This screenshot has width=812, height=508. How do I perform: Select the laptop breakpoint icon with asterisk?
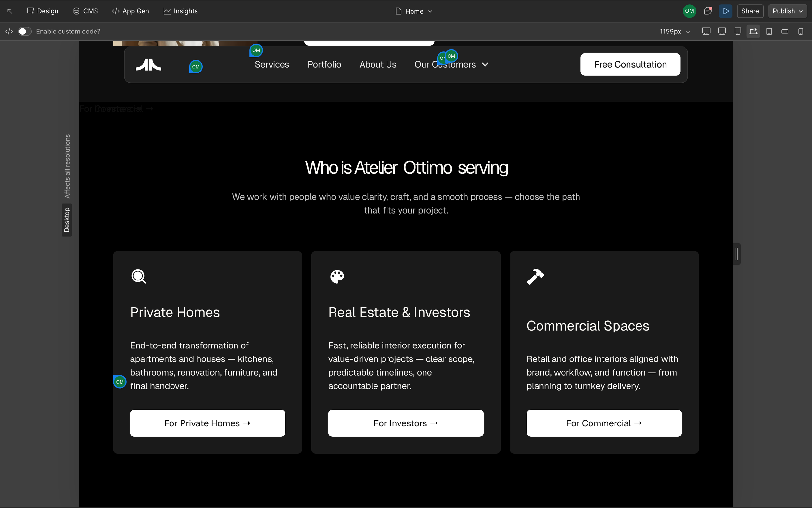753,31
